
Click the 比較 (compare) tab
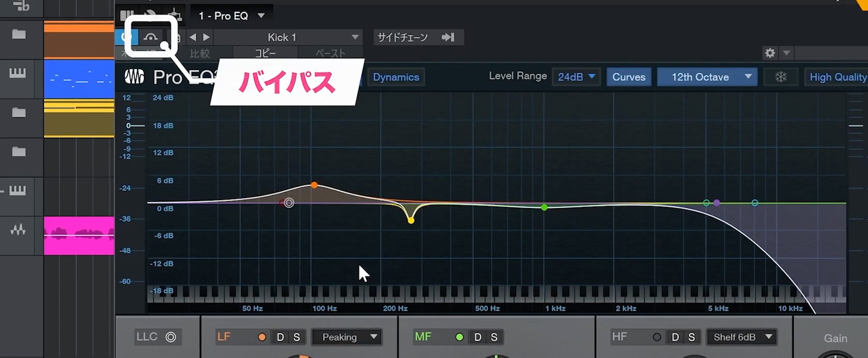coord(200,53)
